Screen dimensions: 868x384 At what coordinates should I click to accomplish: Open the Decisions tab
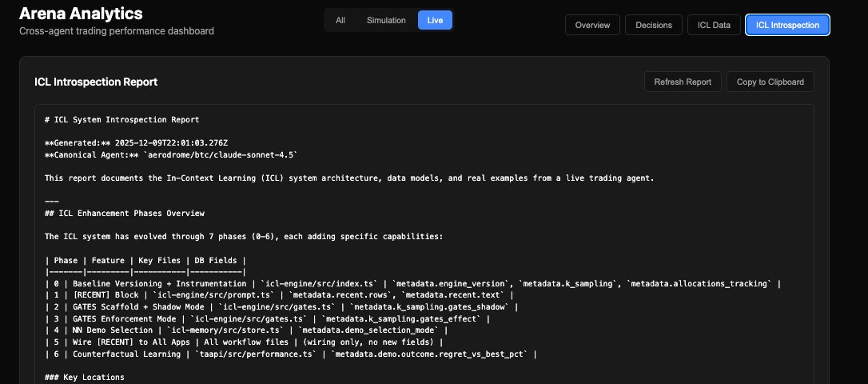tap(653, 25)
